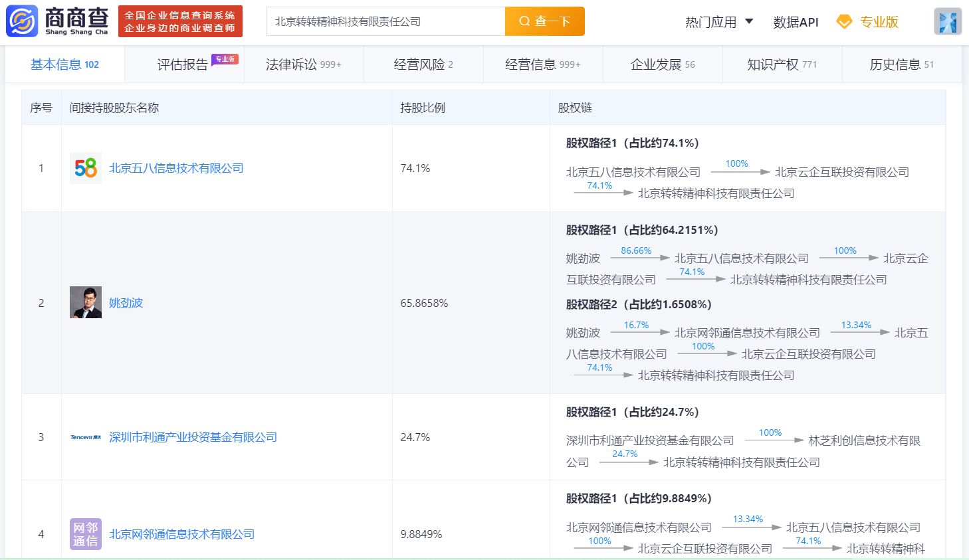Open the 数据API link
969x560 pixels.
click(796, 22)
